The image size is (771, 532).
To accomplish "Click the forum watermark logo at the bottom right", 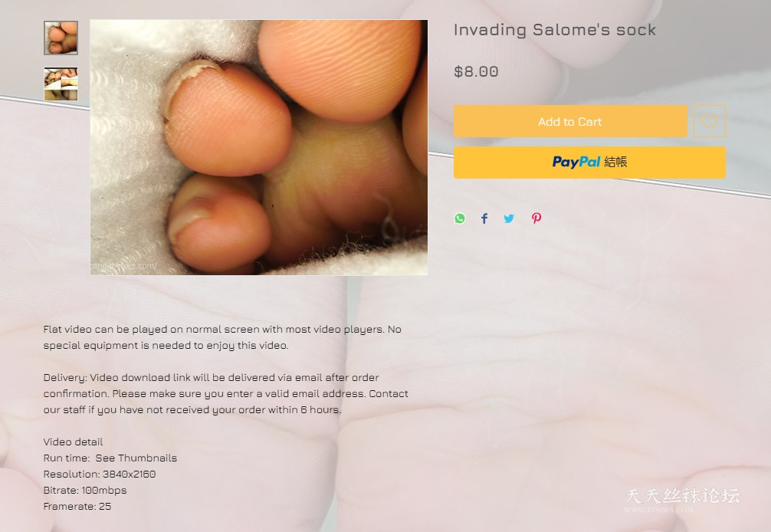I will [x=683, y=500].
